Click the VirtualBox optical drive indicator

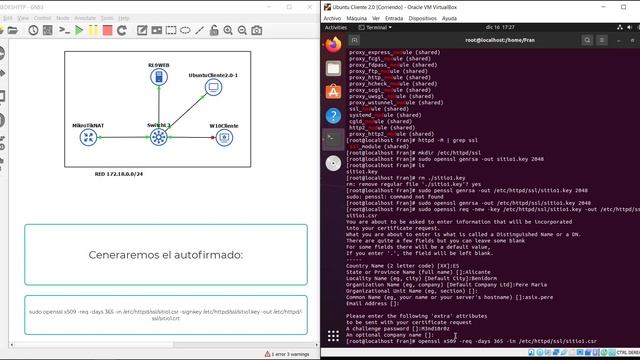tap(540, 352)
